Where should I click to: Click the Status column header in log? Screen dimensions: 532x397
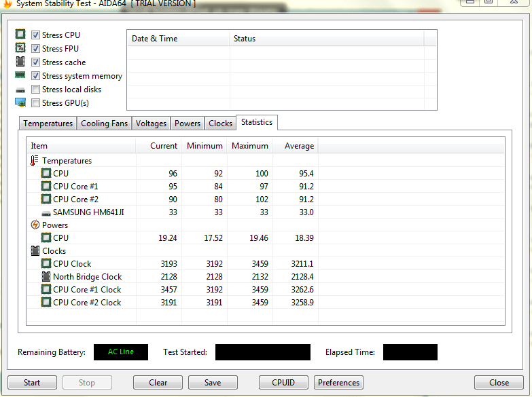point(327,39)
